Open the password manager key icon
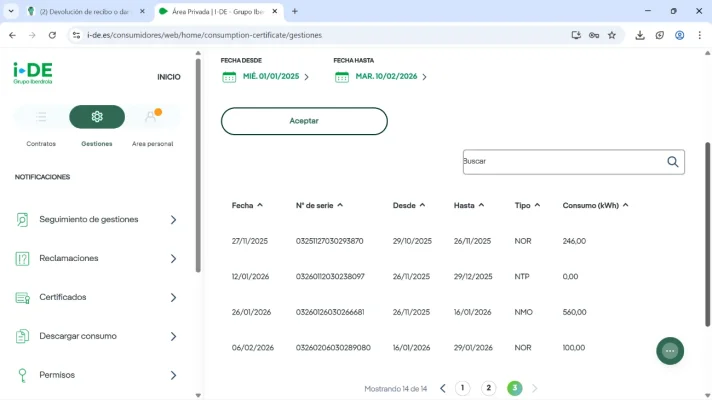 (x=594, y=35)
